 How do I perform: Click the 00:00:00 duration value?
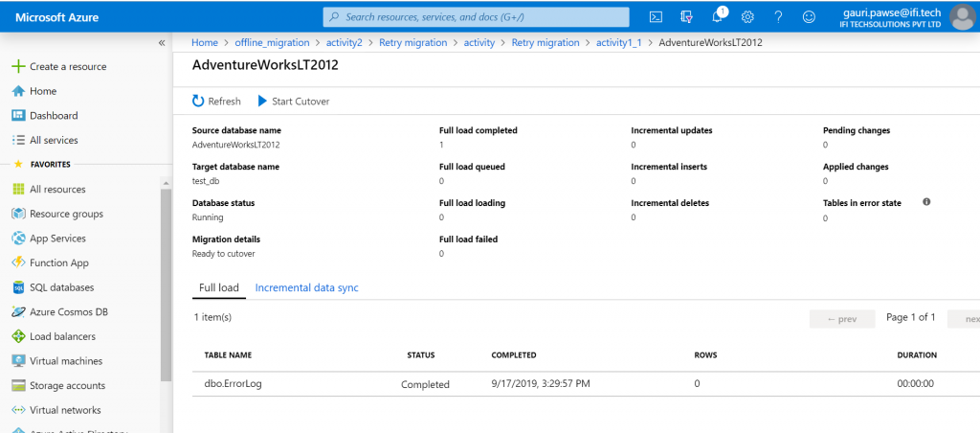pyautogui.click(x=916, y=383)
